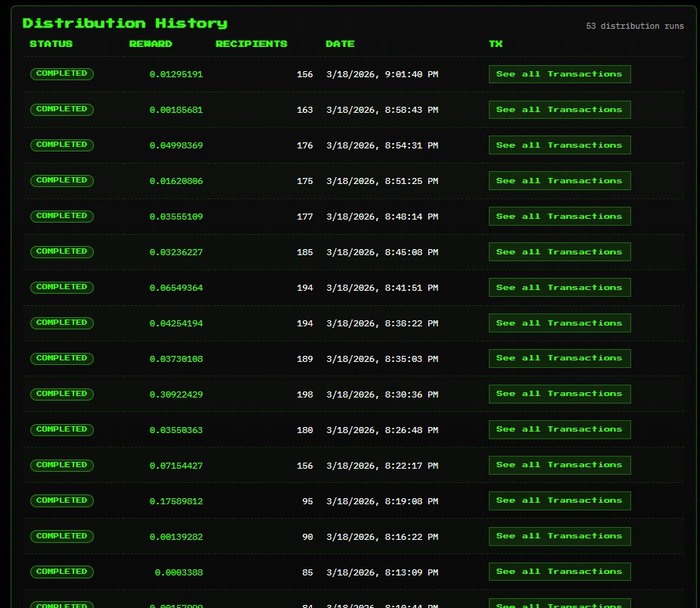Click recipients count 177
The height and width of the screenshot is (608, 700).
pyautogui.click(x=305, y=217)
